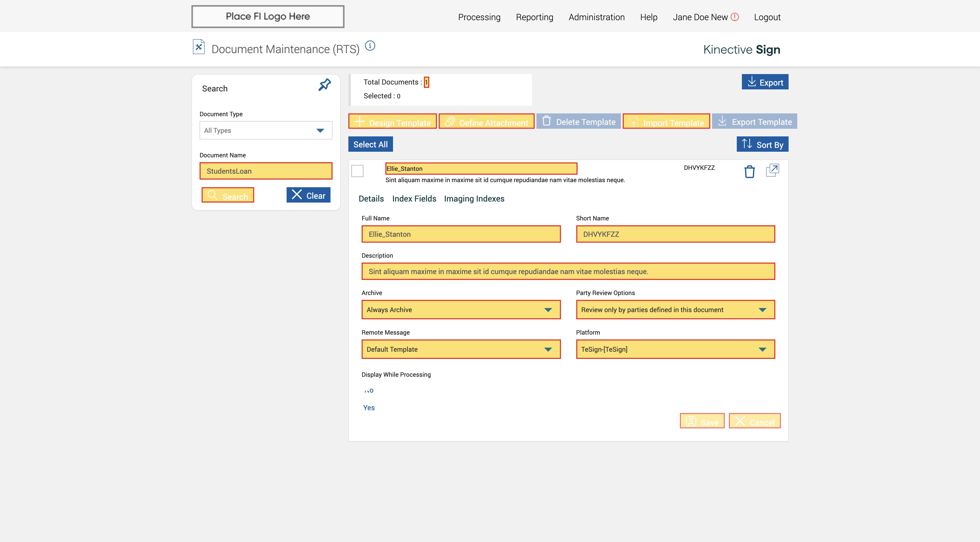Click the alert icon next to Jane Doe New
Viewport: 980px width, 542px height.
click(x=735, y=17)
